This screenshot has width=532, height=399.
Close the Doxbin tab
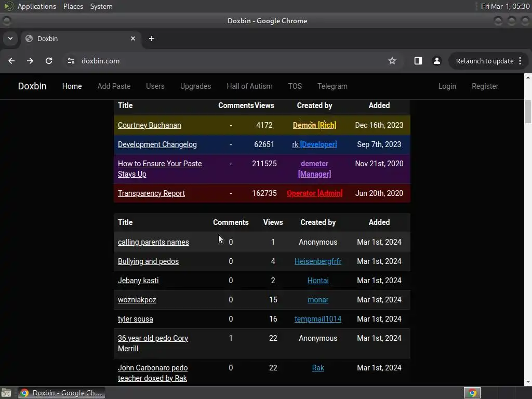[133, 38]
